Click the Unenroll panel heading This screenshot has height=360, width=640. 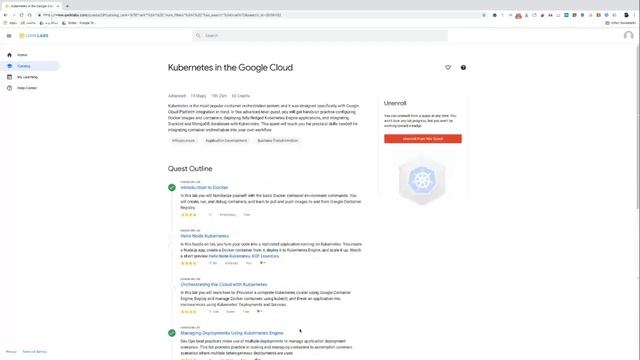click(x=395, y=103)
